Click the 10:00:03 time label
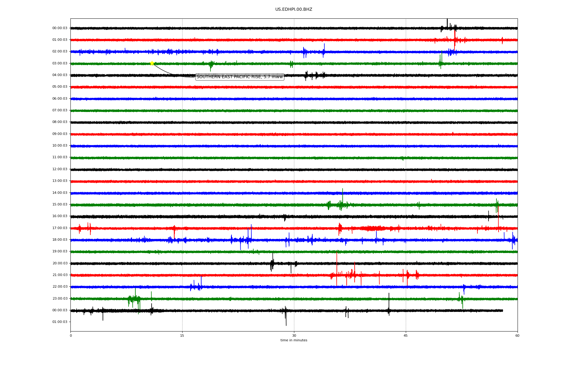This screenshot has width=588, height=368. click(60, 146)
